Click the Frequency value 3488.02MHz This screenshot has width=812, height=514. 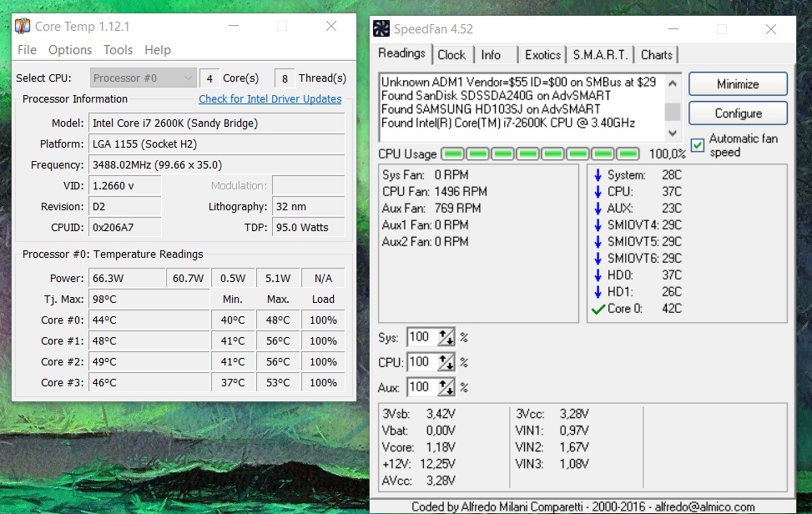point(216,164)
